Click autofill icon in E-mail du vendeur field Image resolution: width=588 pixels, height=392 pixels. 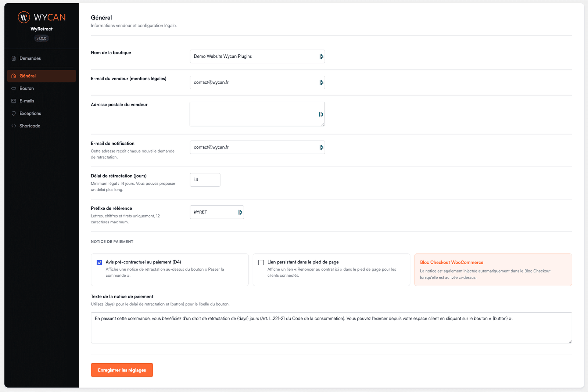click(321, 83)
